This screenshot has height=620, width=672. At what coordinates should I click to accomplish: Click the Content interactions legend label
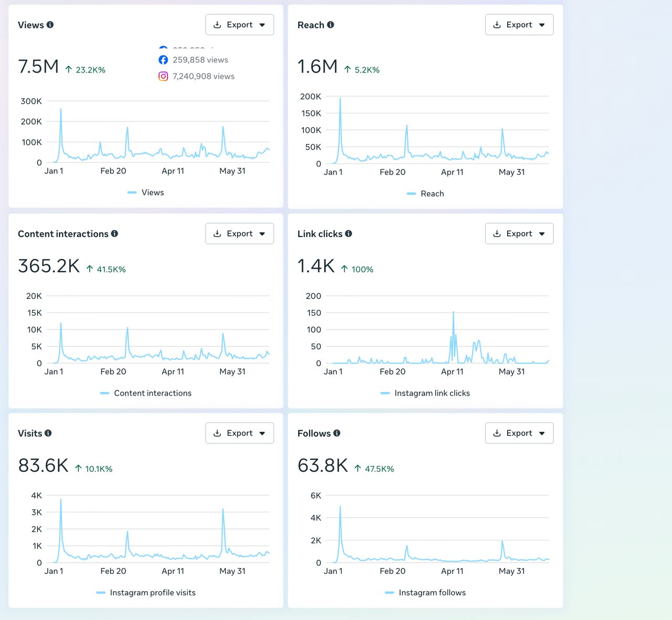tap(153, 393)
